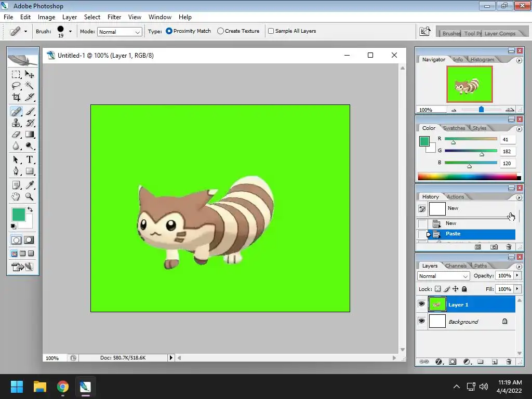Image resolution: width=532 pixels, height=399 pixels.
Task: Select the Notes tool
Action: (x=16, y=185)
